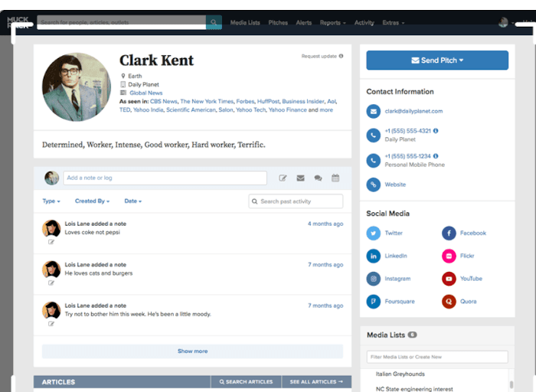Expand the Date filter dropdown
This screenshot has height=392, width=536.
(132, 201)
